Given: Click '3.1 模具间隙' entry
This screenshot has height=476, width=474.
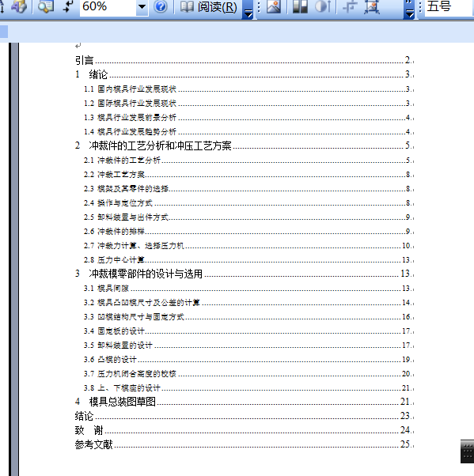Looking at the screenshot, I should [248, 288].
